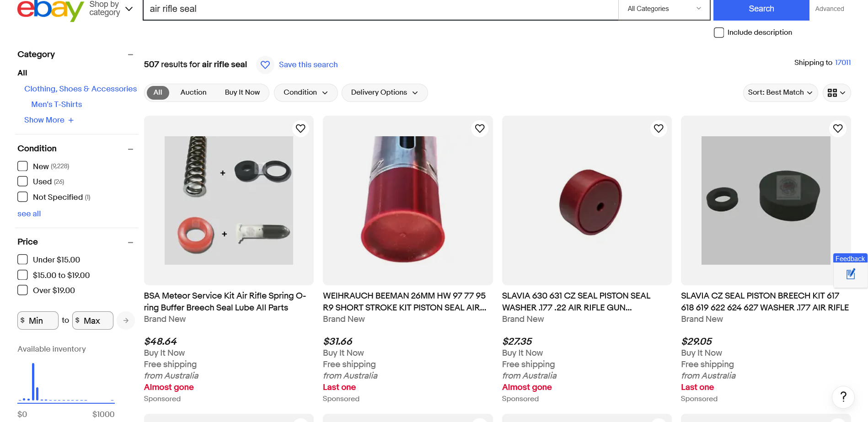This screenshot has width=868, height=422.
Task: Select the $15.00 to $19.00 price filter
Action: click(22, 275)
